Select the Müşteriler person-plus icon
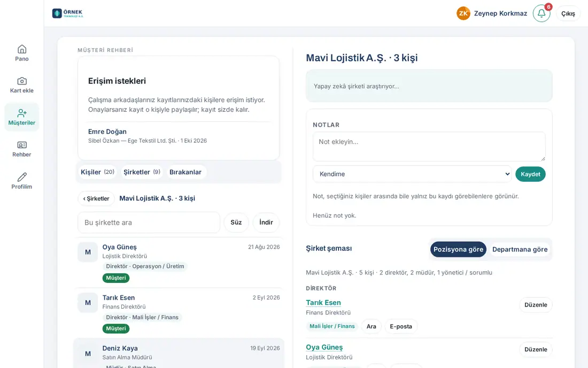This screenshot has height=368, width=588. 22,113
